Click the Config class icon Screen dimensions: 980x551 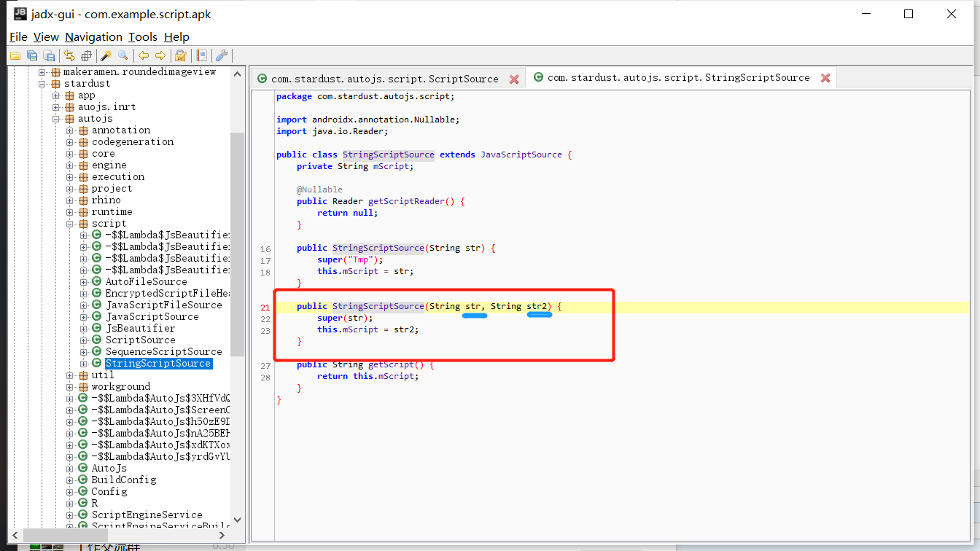click(x=83, y=492)
